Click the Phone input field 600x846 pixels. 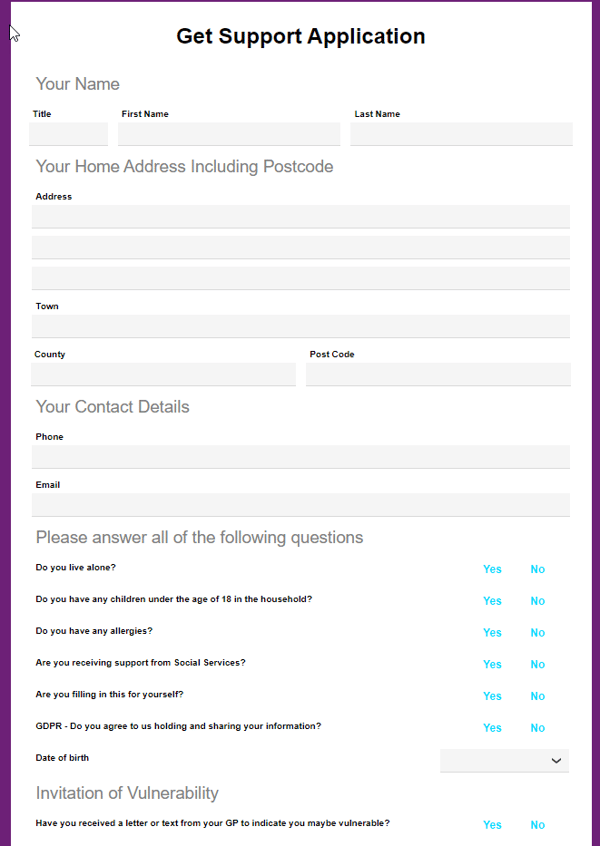[300, 456]
